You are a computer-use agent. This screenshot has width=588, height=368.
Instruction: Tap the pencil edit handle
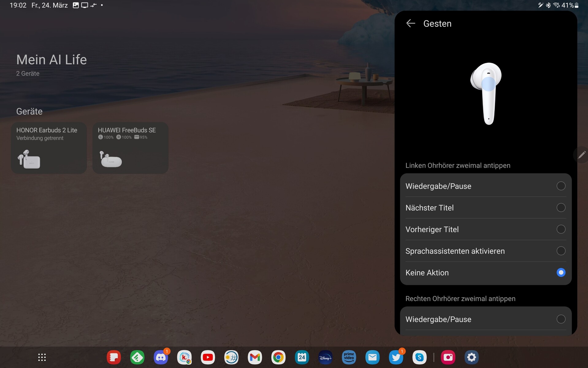581,155
